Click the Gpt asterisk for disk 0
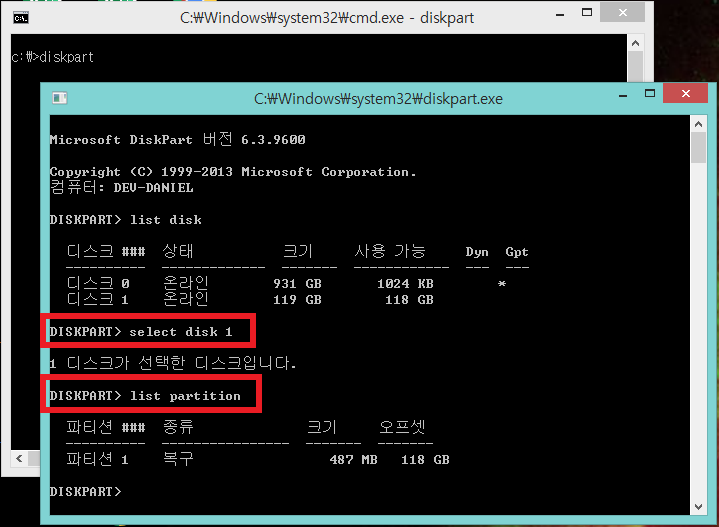 pos(502,284)
